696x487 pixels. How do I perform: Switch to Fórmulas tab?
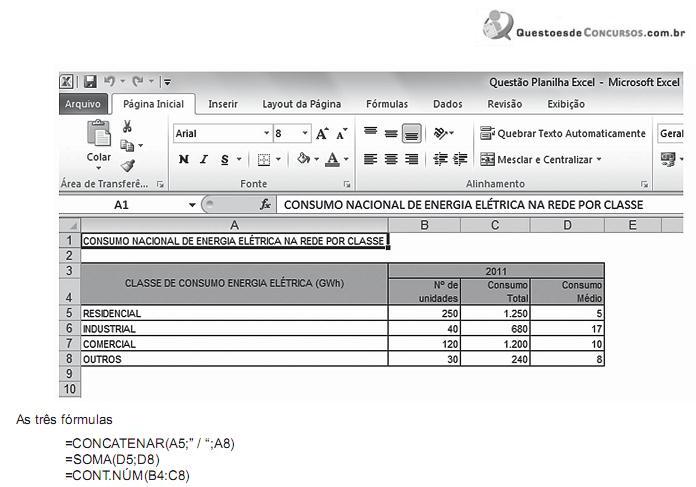tap(387, 104)
